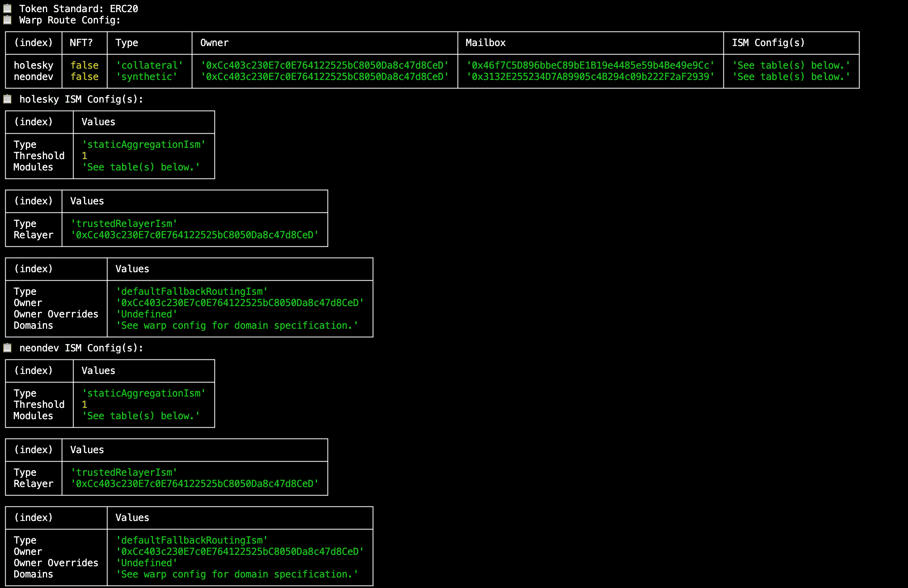Click the Domains value in the neondev section
908x588 pixels.
[237, 574]
